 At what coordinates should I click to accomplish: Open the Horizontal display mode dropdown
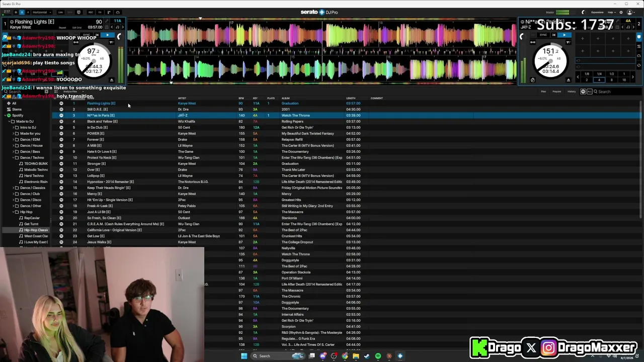(x=42, y=12)
